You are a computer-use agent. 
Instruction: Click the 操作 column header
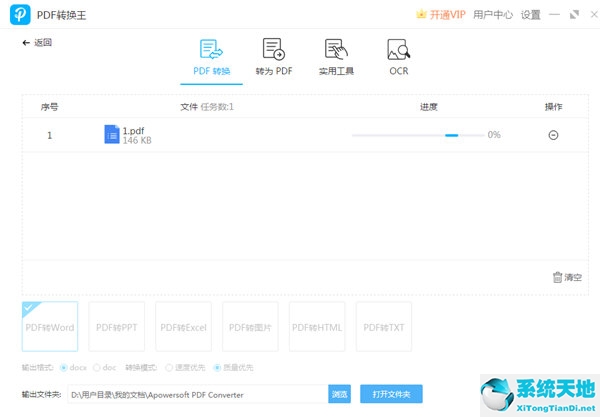(553, 107)
